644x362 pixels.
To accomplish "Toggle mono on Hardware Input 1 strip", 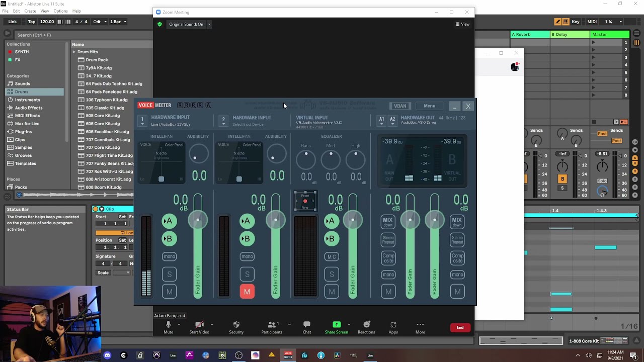I will coord(169,256).
